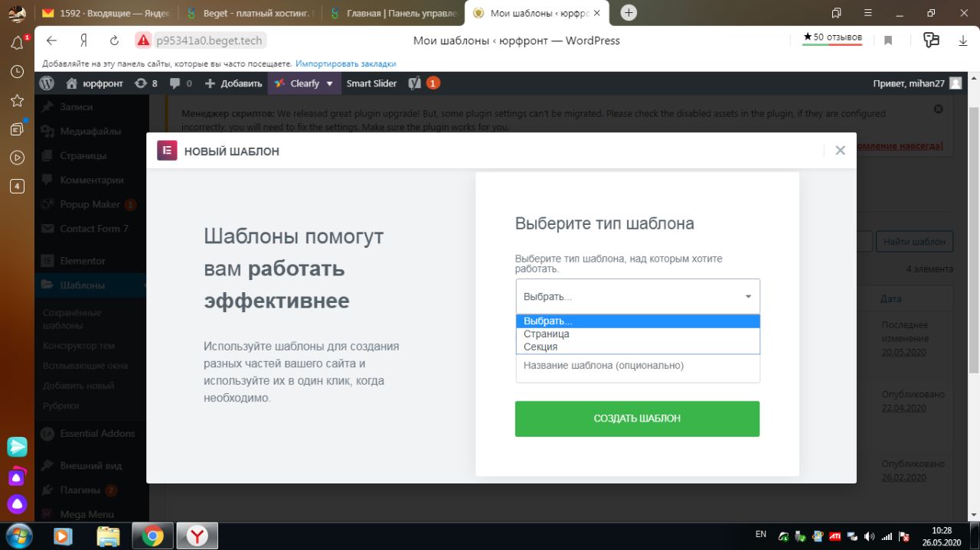The image size is (980, 550).
Task: Open the 'Добавить' new content menu
Action: point(234,83)
